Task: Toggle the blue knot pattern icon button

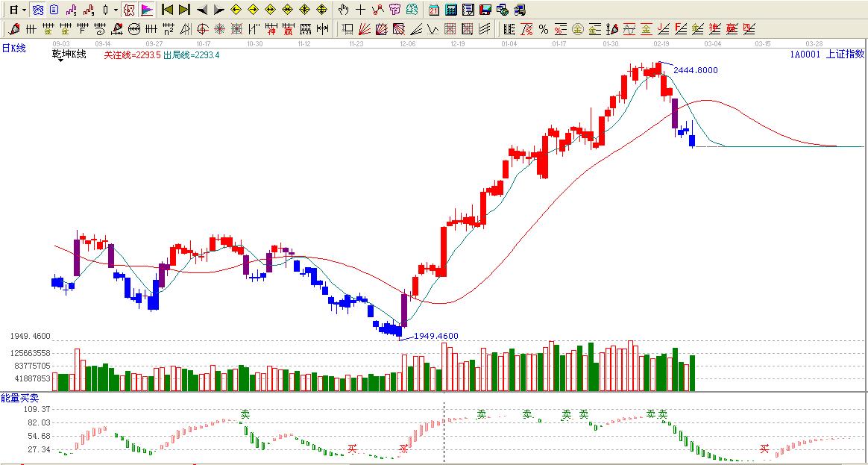Action: pyautogui.click(x=37, y=10)
